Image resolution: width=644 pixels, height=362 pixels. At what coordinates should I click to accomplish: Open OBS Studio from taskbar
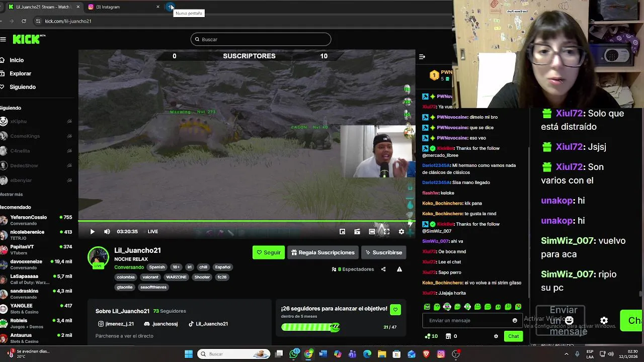point(456,354)
